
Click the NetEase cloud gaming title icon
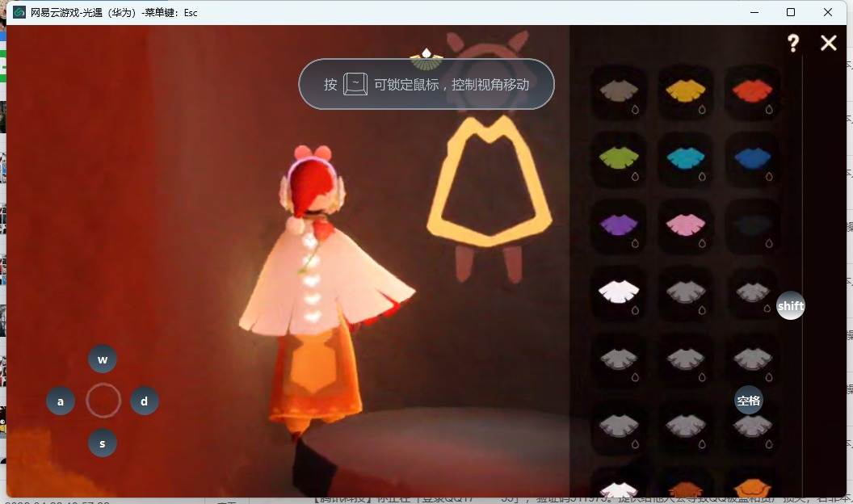point(19,12)
